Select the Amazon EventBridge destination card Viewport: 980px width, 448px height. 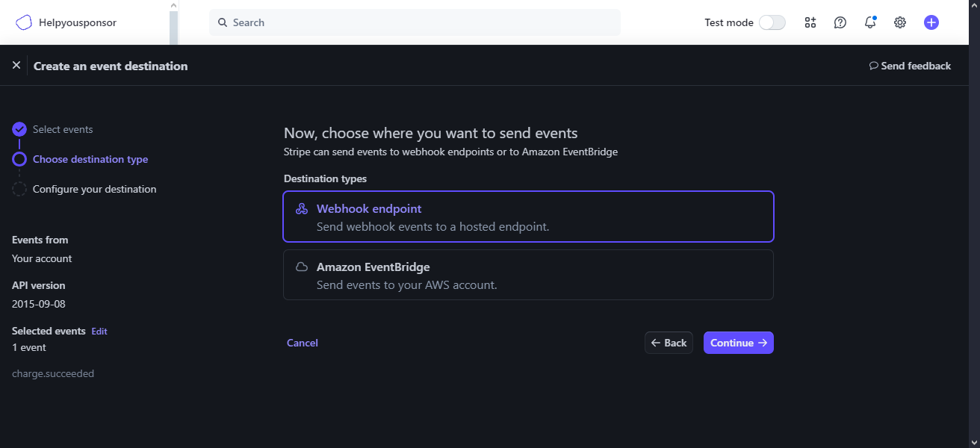pos(528,275)
